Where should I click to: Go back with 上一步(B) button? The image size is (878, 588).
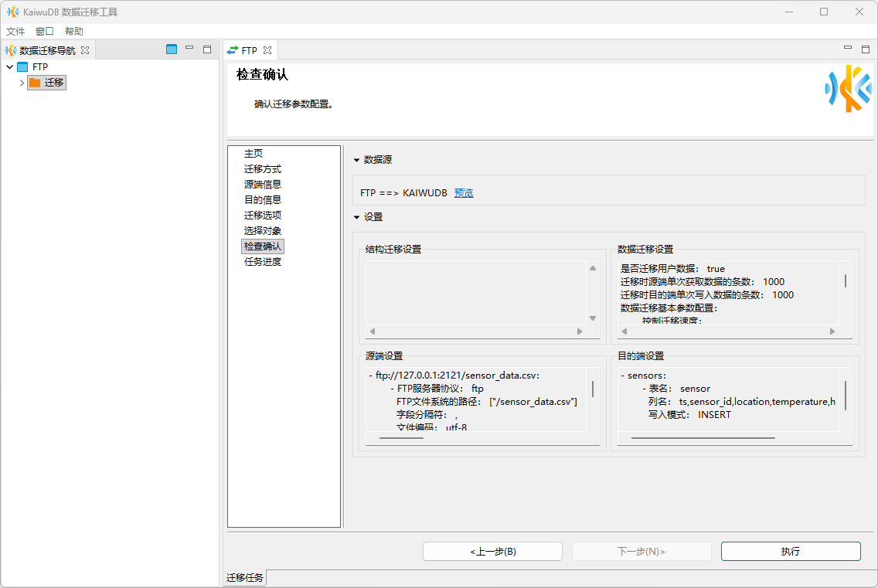click(492, 551)
